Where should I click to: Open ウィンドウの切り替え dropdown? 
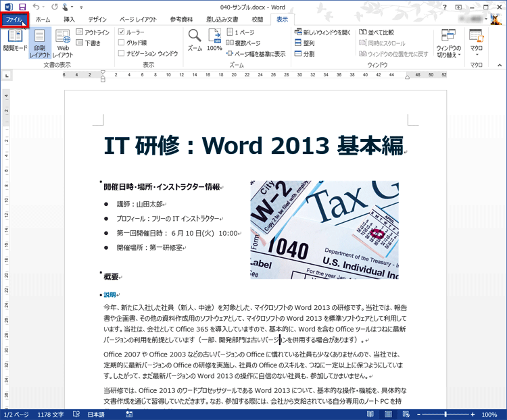pos(448,43)
